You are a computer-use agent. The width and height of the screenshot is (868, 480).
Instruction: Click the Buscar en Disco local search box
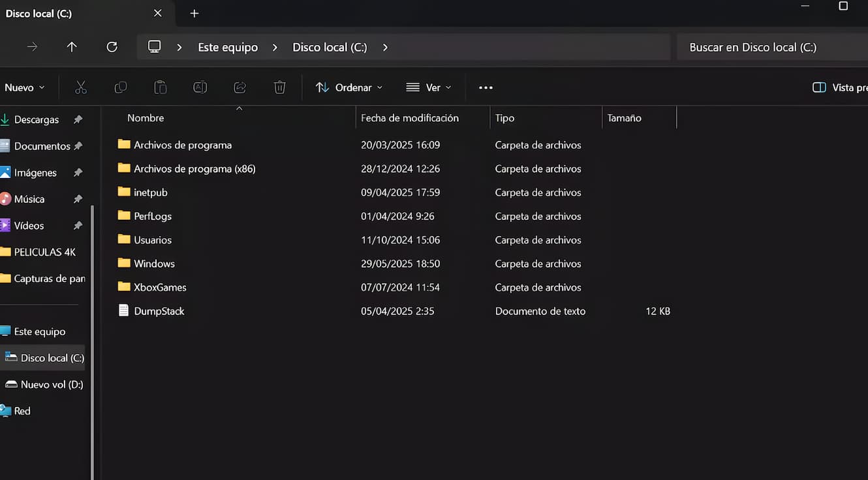click(x=770, y=47)
